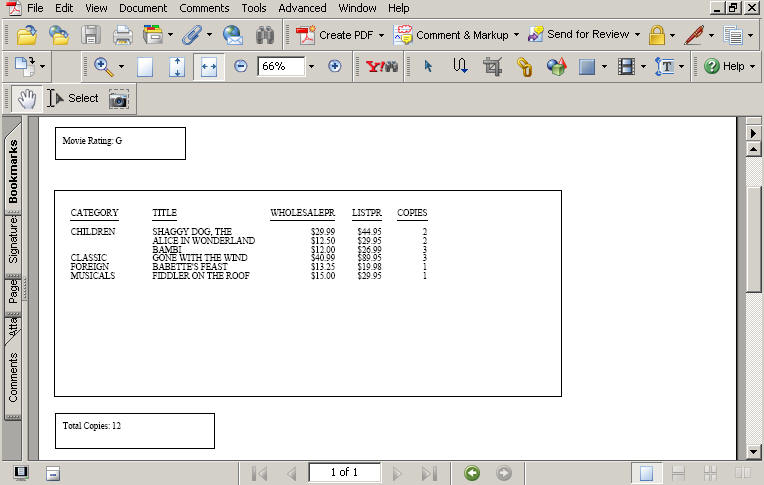
Task: Go to the next page
Action: 397,473
